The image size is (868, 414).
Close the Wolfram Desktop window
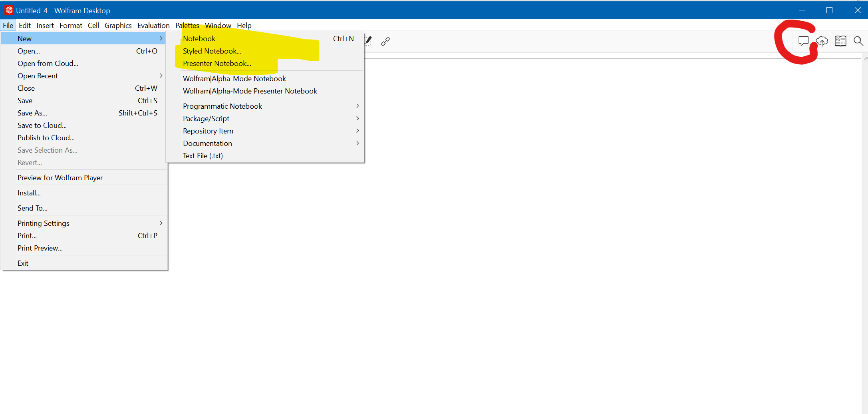tap(857, 10)
